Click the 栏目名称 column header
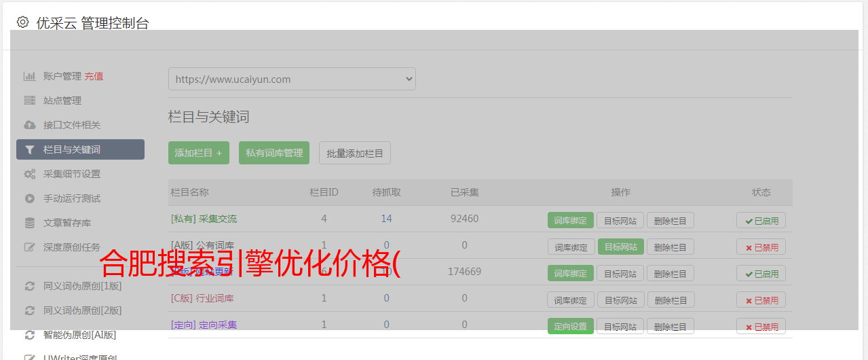 (x=189, y=192)
